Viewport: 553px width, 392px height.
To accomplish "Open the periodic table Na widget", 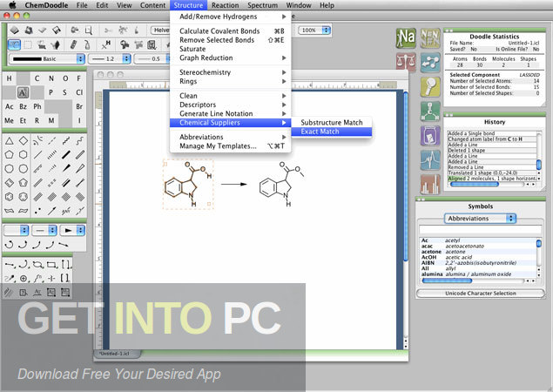I will coord(406,37).
